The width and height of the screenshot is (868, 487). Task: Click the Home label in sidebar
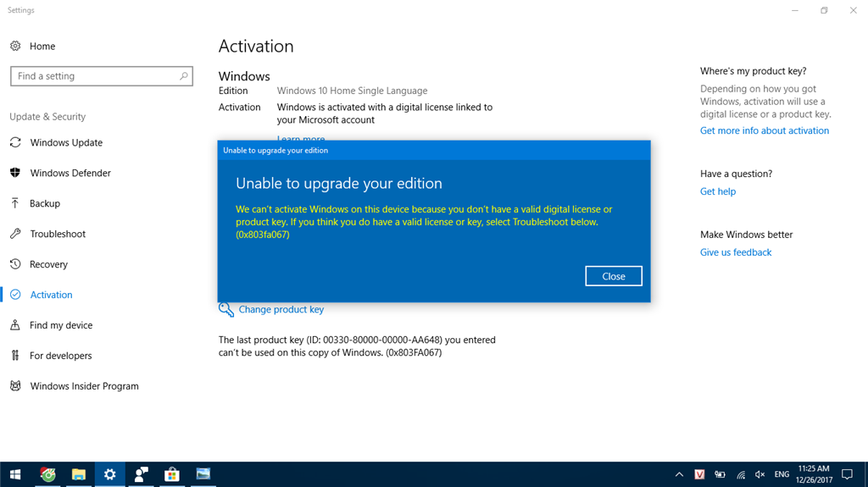42,46
